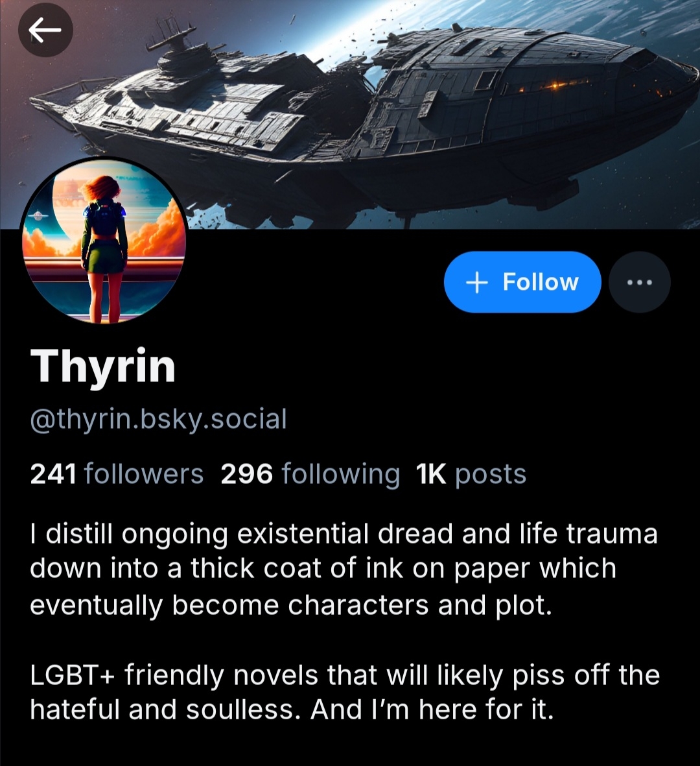The width and height of the screenshot is (700, 766).
Task: View the spaceship banner image
Action: coord(350,114)
